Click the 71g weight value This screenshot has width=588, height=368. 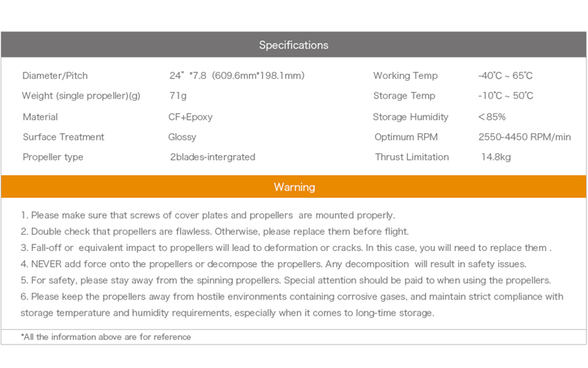178,96
